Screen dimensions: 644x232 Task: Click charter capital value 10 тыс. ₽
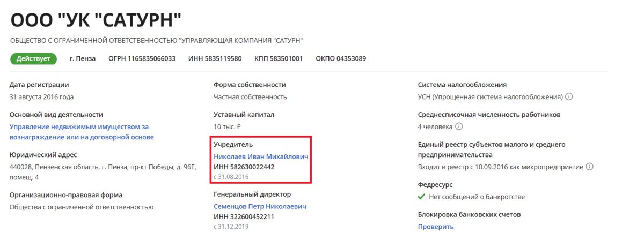[x=227, y=127]
